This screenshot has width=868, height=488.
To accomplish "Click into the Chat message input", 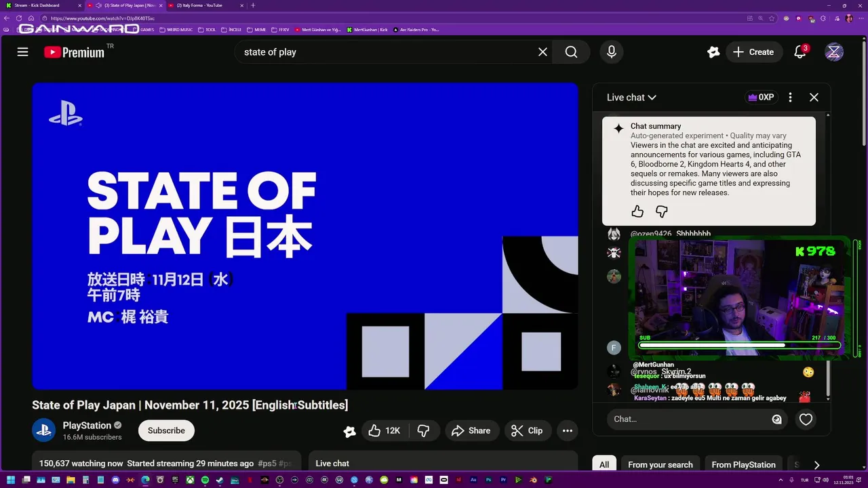I will 688,420.
